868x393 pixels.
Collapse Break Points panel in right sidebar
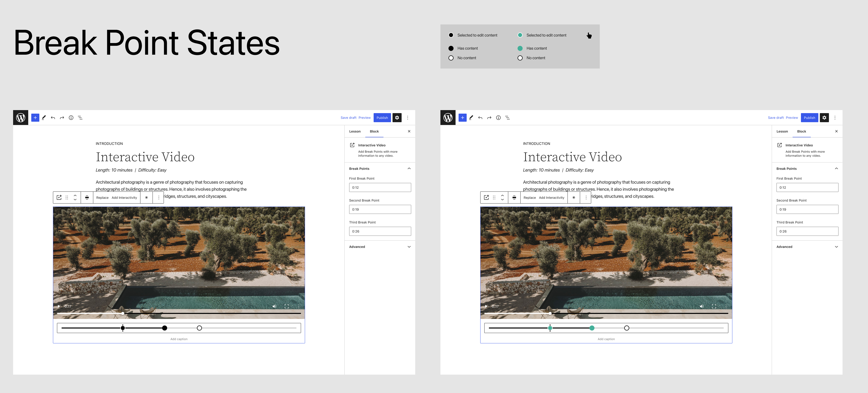tap(836, 168)
